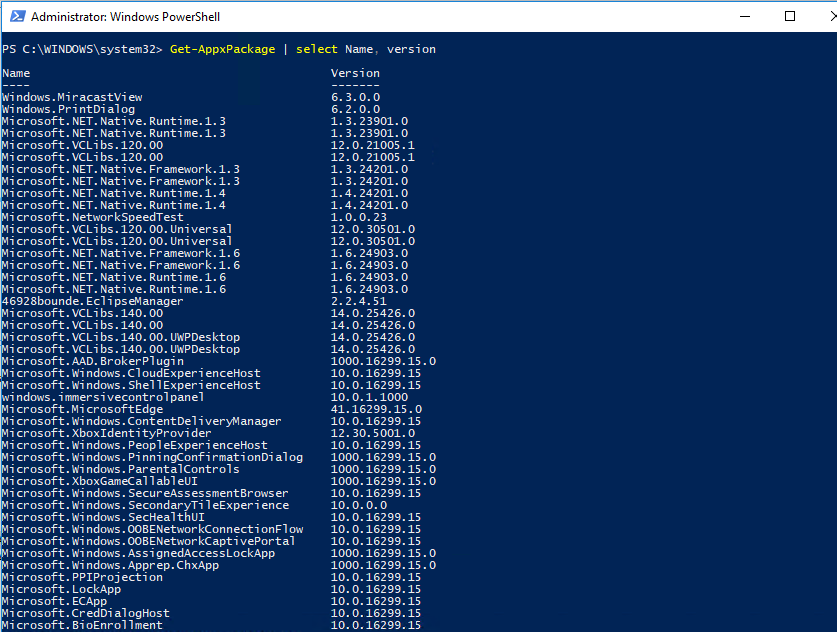
Task: Click the lowercase version parameter in the command
Action: 411,49
